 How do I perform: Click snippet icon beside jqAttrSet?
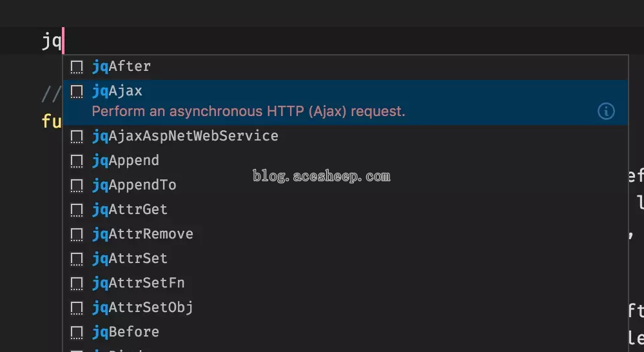[77, 259]
